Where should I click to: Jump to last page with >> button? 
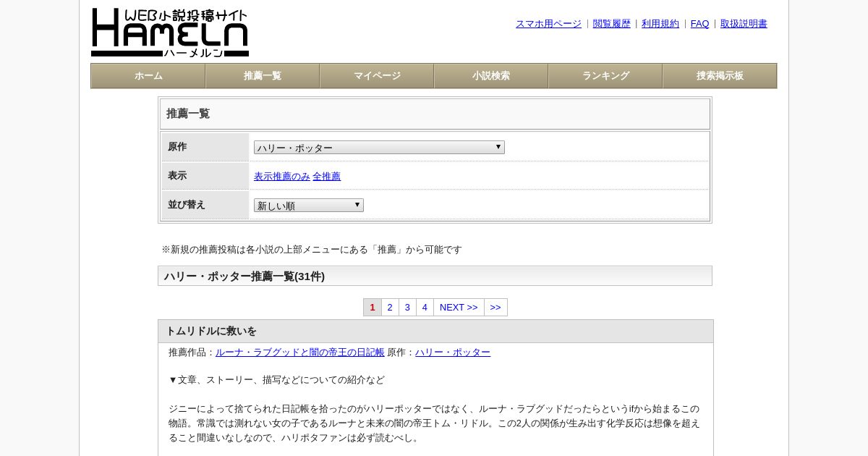495,308
